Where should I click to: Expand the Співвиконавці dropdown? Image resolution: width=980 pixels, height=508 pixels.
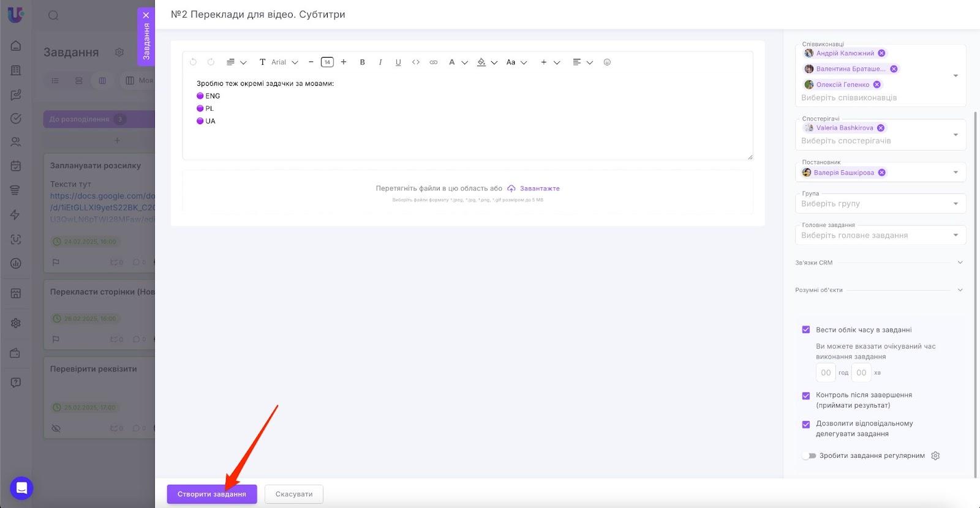point(956,76)
